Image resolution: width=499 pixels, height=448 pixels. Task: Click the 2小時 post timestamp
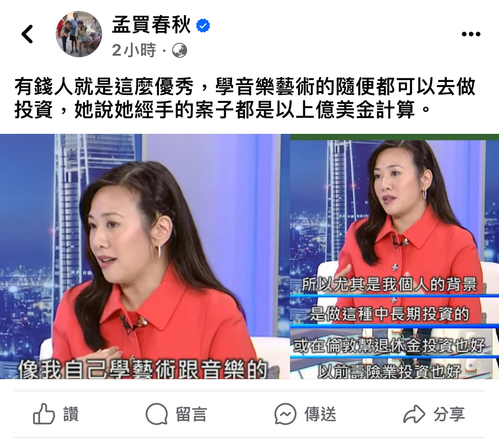[134, 50]
